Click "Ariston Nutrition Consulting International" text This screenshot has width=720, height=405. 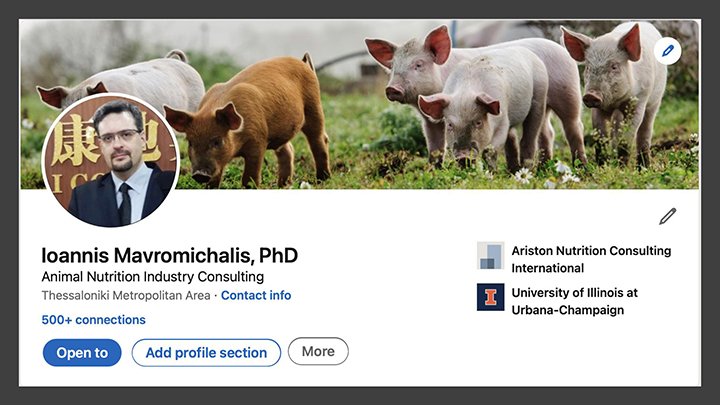[590, 259]
